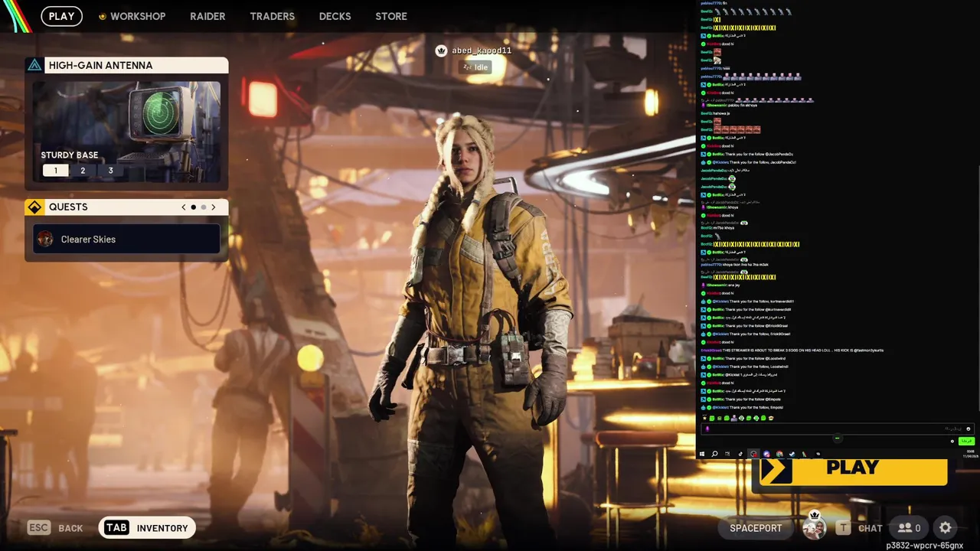Click the Clearer Skies quest giver portrait

(x=45, y=240)
